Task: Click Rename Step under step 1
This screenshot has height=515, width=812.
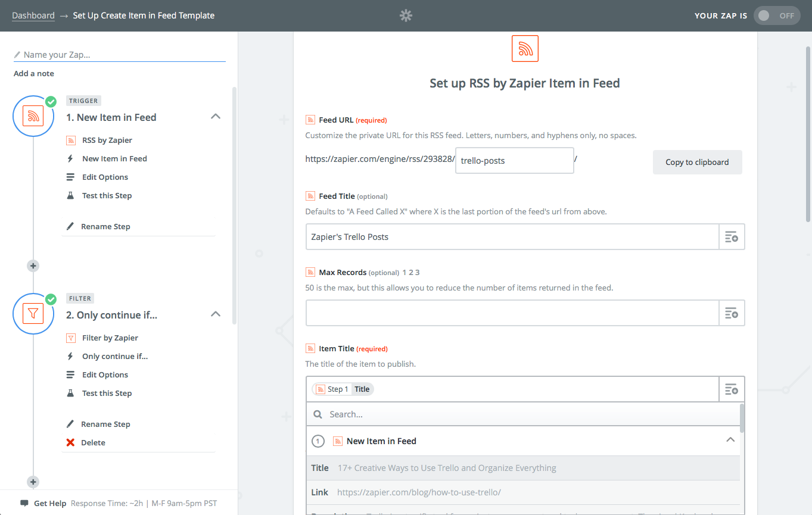Action: pyautogui.click(x=105, y=226)
